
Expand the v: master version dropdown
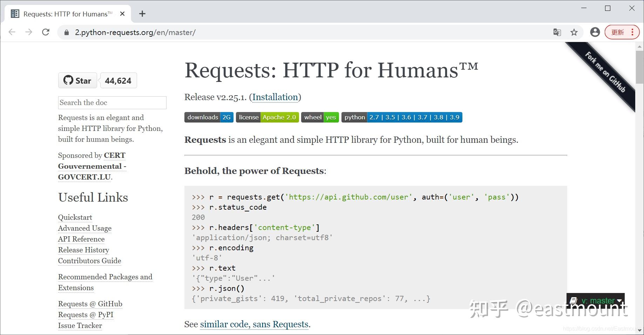click(x=595, y=300)
